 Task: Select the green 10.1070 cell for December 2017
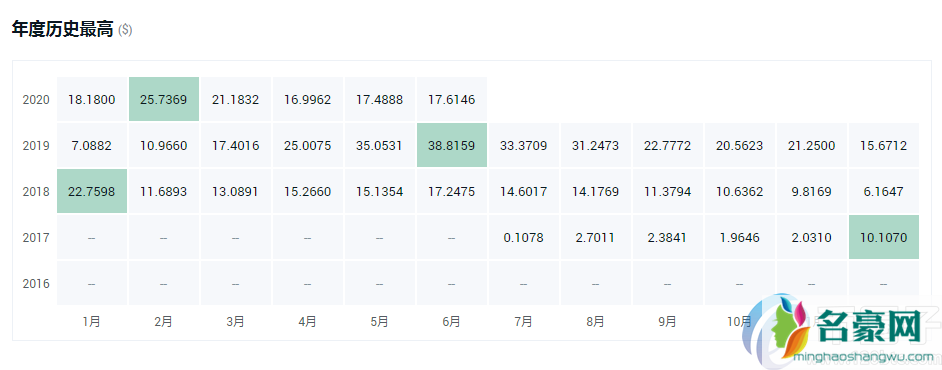click(884, 237)
